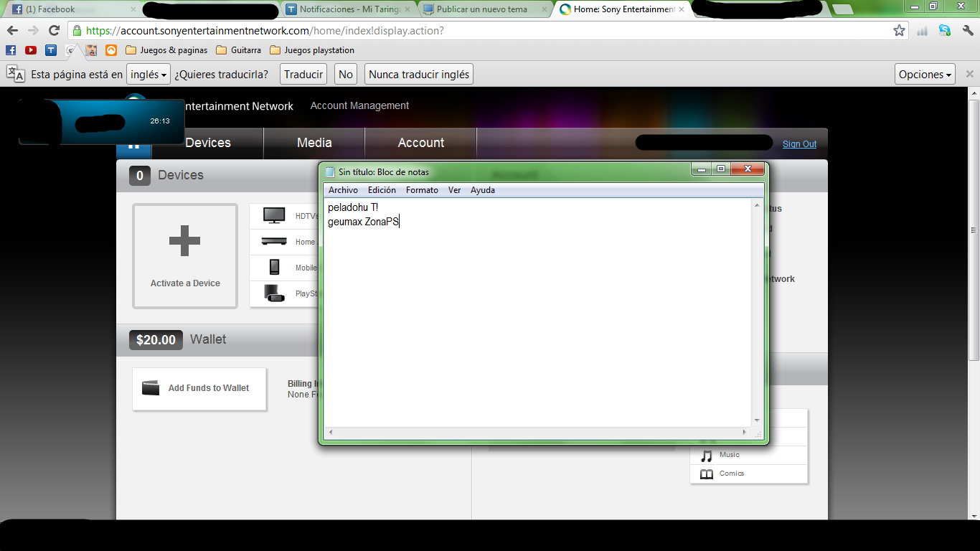This screenshot has height=551, width=980.
Task: Click the browser forward arrow
Action: tap(33, 31)
